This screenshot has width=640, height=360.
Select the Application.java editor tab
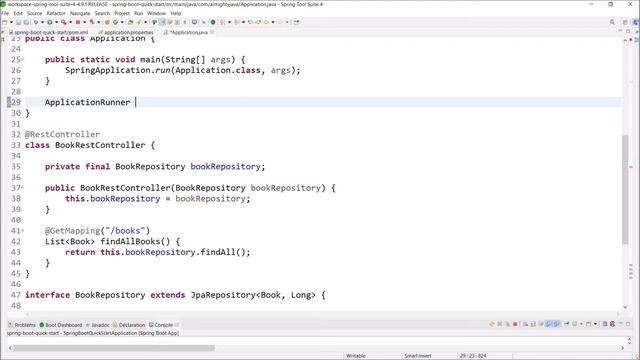click(188, 32)
